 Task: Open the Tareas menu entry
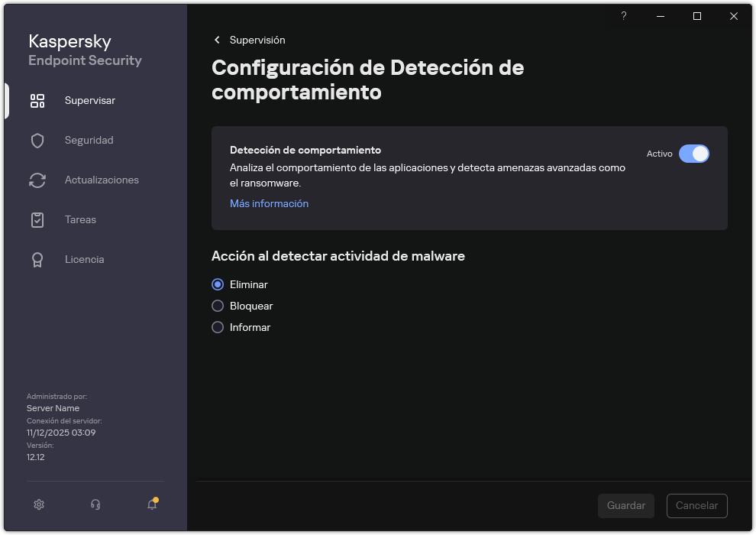(x=79, y=219)
